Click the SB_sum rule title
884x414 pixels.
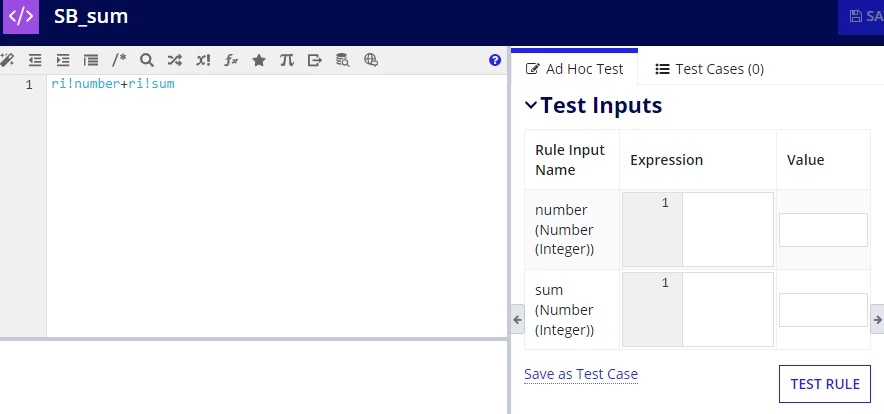[91, 16]
